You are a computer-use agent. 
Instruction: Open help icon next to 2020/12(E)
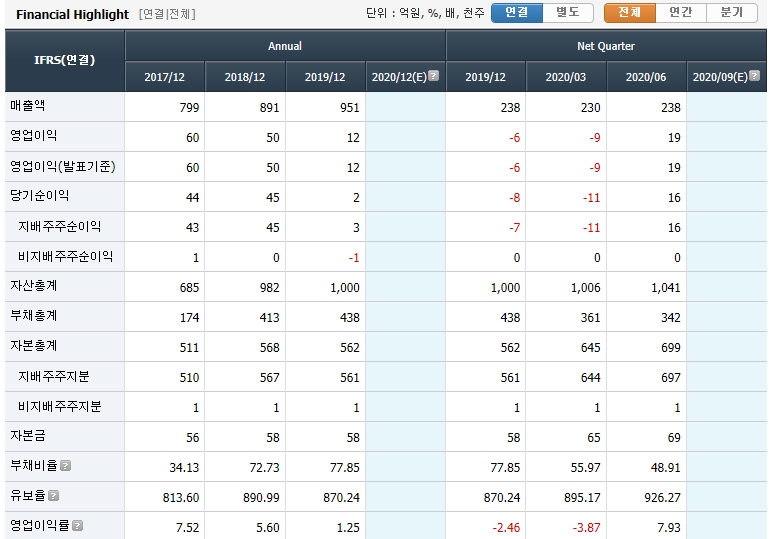(x=433, y=76)
